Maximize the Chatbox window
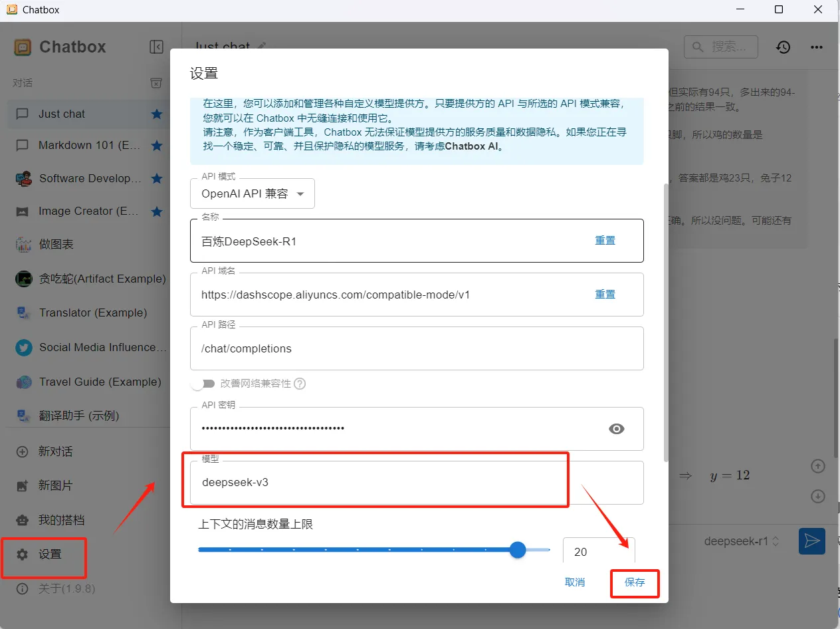 click(x=779, y=9)
